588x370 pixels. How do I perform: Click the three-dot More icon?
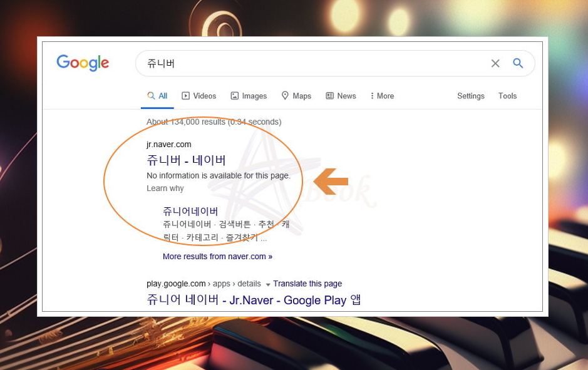click(x=372, y=96)
